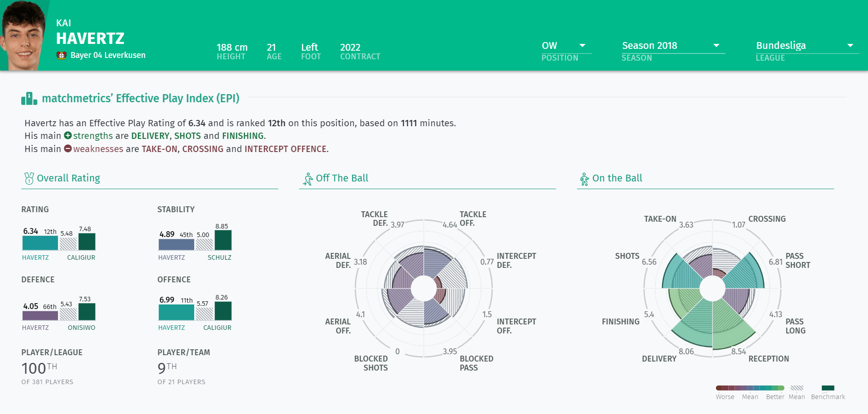Screen dimensions: 868x414
Task: Click the age value 21
Action: point(272,48)
